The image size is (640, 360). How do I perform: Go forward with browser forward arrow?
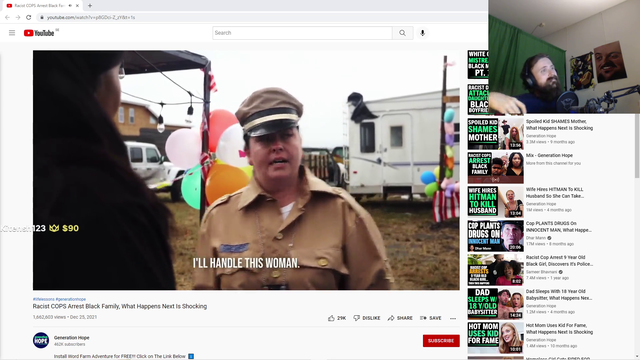(x=18, y=17)
